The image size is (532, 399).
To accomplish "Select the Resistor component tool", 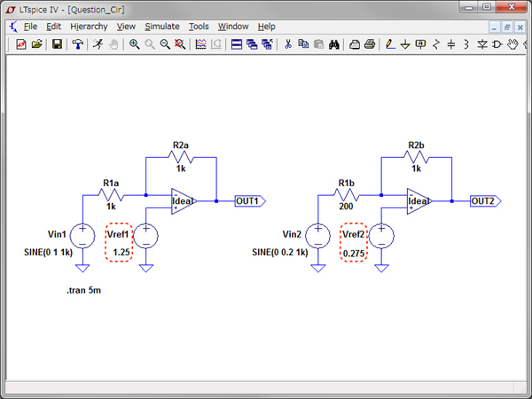I will tap(435, 43).
